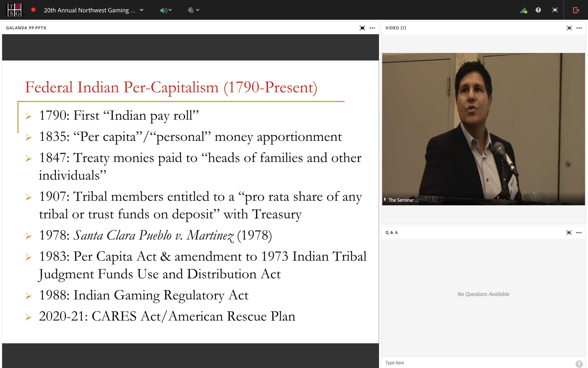Expand the meeting title dropdown chevron
Screen dimensions: 588x368
point(142,10)
